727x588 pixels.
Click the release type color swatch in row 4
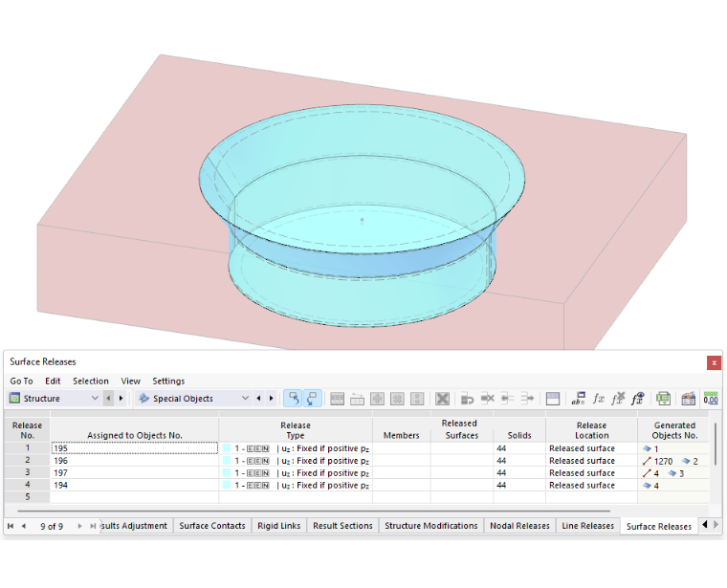pyautogui.click(x=227, y=485)
